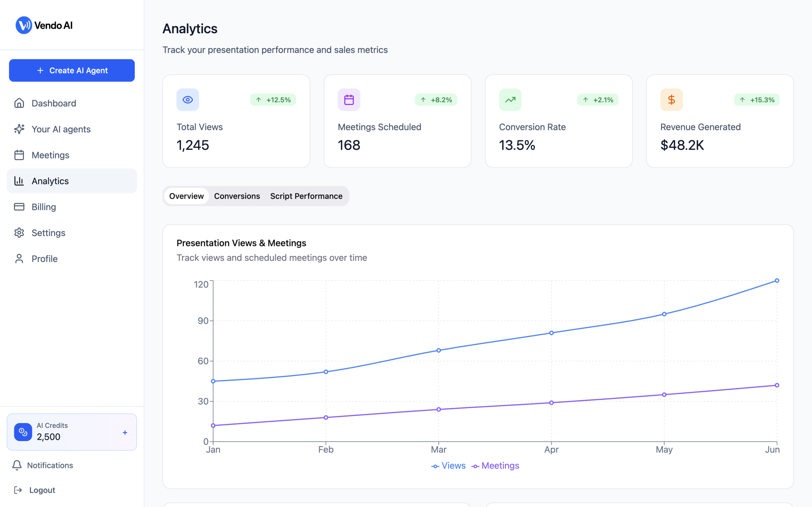The height and width of the screenshot is (507, 812).
Task: Click the Logout arrow icon
Action: coord(18,490)
